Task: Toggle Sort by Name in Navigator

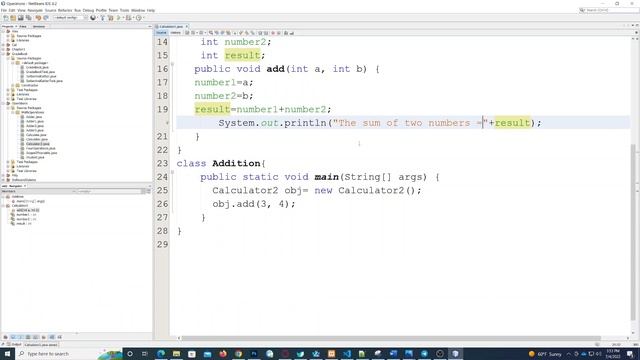Action: (x=52, y=337)
